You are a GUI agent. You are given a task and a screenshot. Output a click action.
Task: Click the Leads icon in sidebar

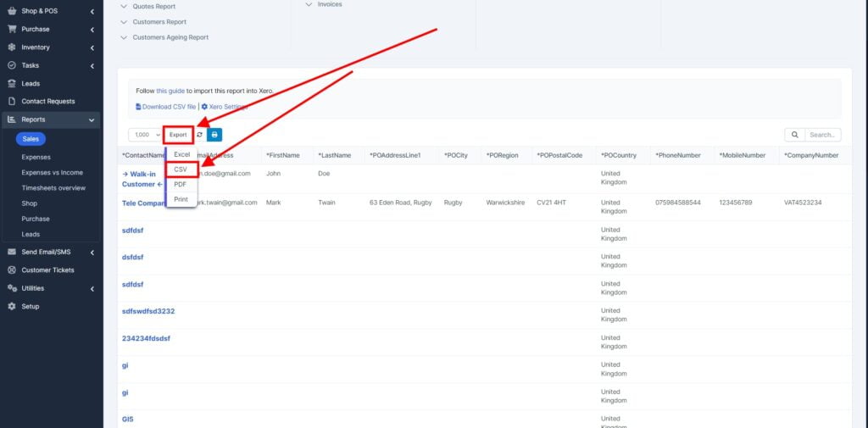pos(12,84)
